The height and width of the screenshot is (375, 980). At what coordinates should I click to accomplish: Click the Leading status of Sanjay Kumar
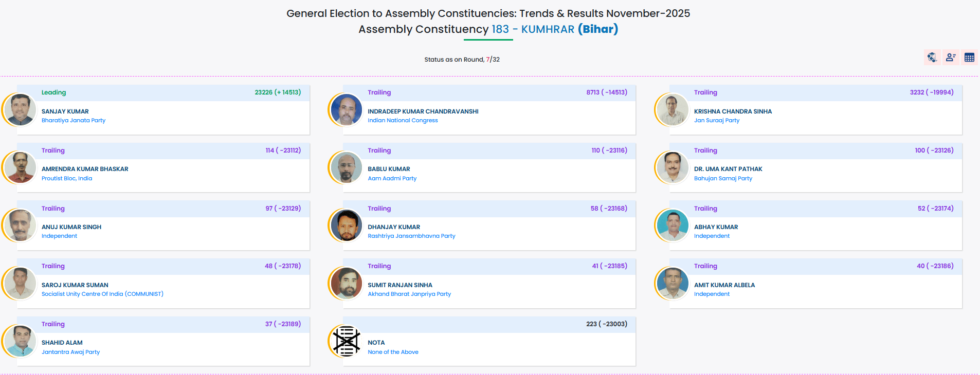click(x=53, y=92)
